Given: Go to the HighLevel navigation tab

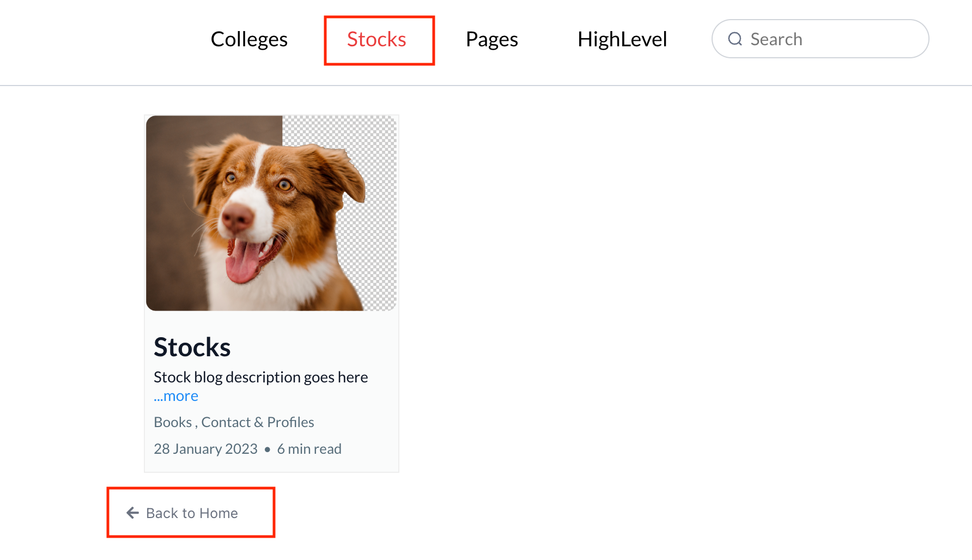Looking at the screenshot, I should click(x=622, y=39).
